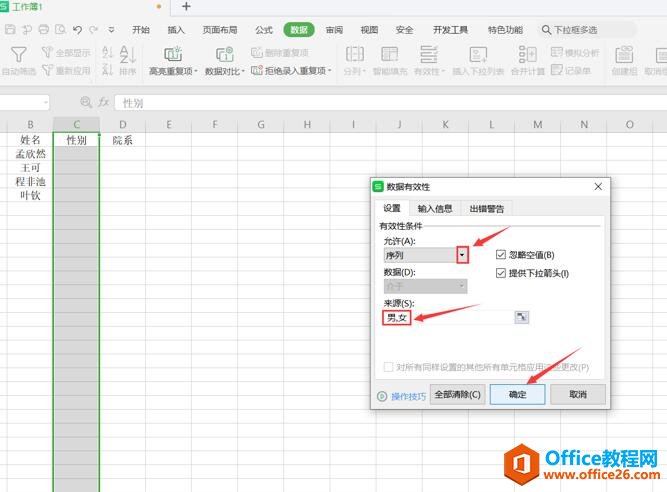
Task: Click the 自动筛选 filter funnel icon
Action: click(18, 54)
